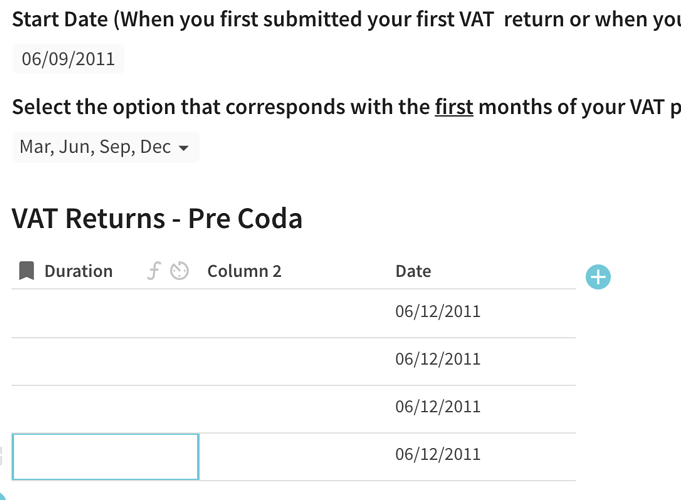
Task: Click the highlighted Duration cell in fourth row
Action: [105, 456]
